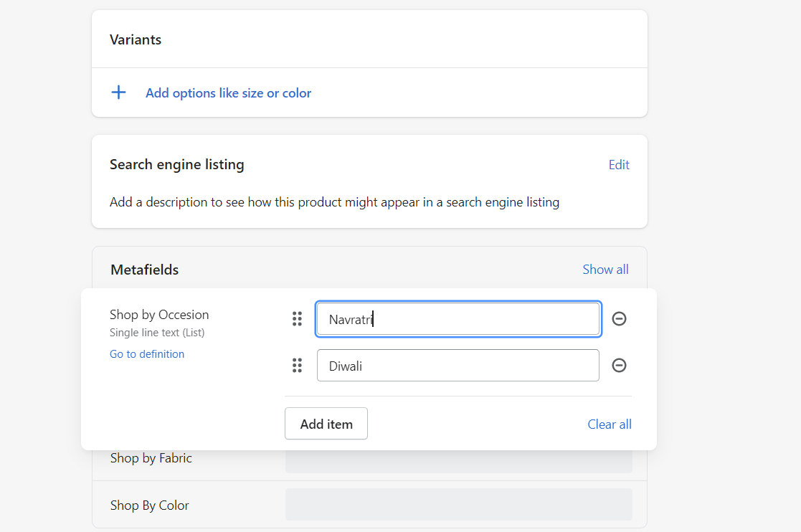Clear all occasion list items
801x532 pixels.
click(x=610, y=424)
